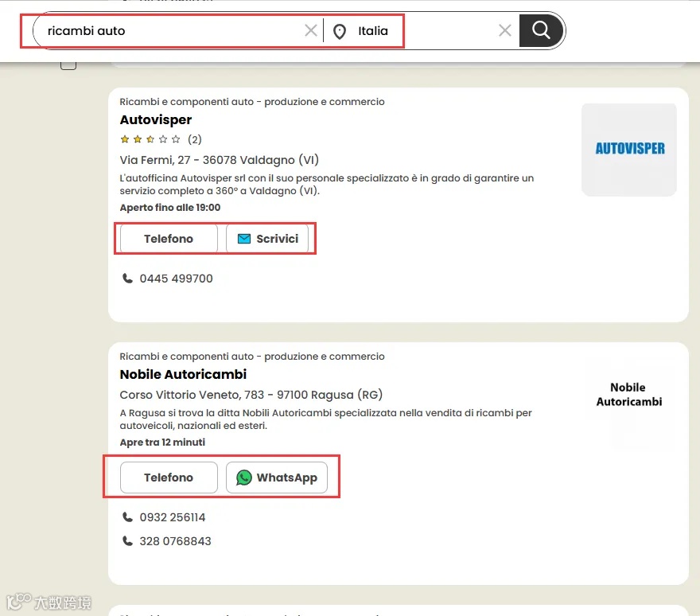Screen dimensions: 700x616
Task: Clear the 'ricambi auto' search text
Action: [311, 31]
